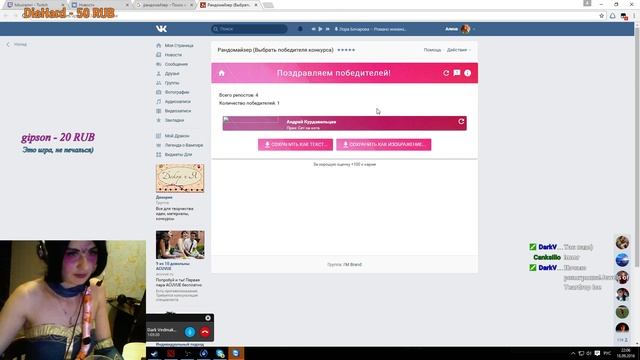Re-roll the winner with the row refresh icon
The width and height of the screenshot is (640, 360).
pyautogui.click(x=461, y=121)
